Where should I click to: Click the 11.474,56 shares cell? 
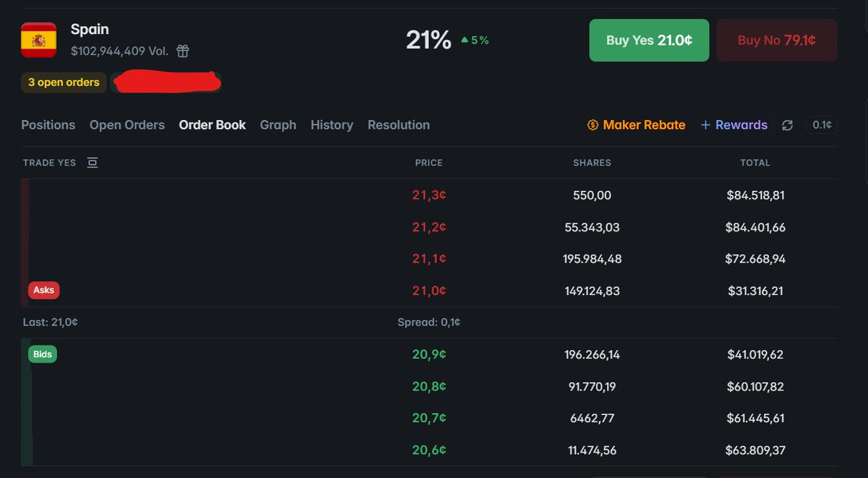click(x=592, y=450)
